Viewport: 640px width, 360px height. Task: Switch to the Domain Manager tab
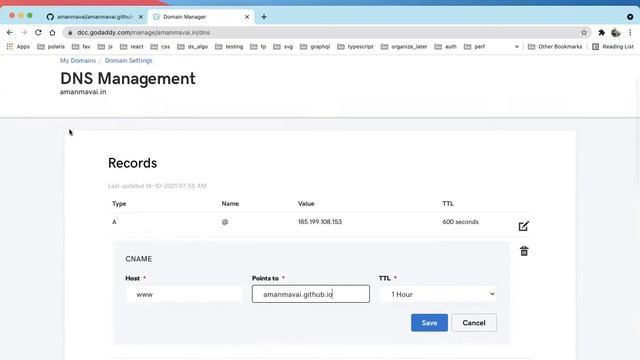point(201,17)
